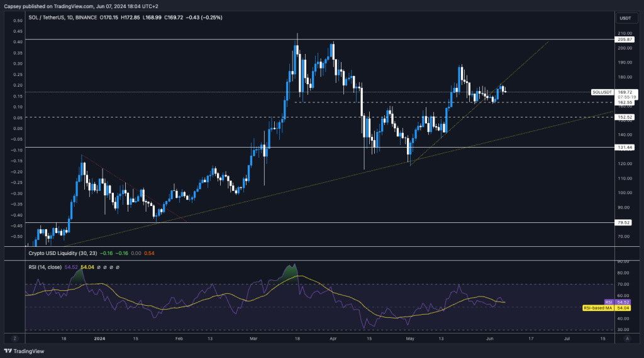Select the red dotted descending trendline
The image size is (644, 358).
pos(134,188)
